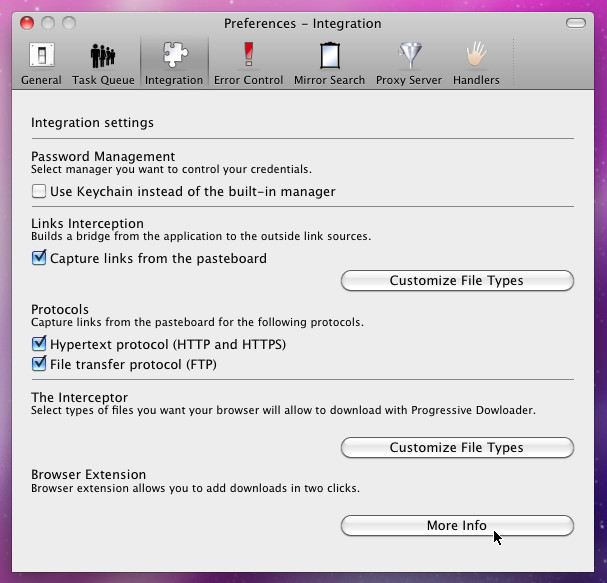Viewport: 607px width, 583px height.
Task: Toggle Capture links from the pasteboard
Action: point(39,258)
